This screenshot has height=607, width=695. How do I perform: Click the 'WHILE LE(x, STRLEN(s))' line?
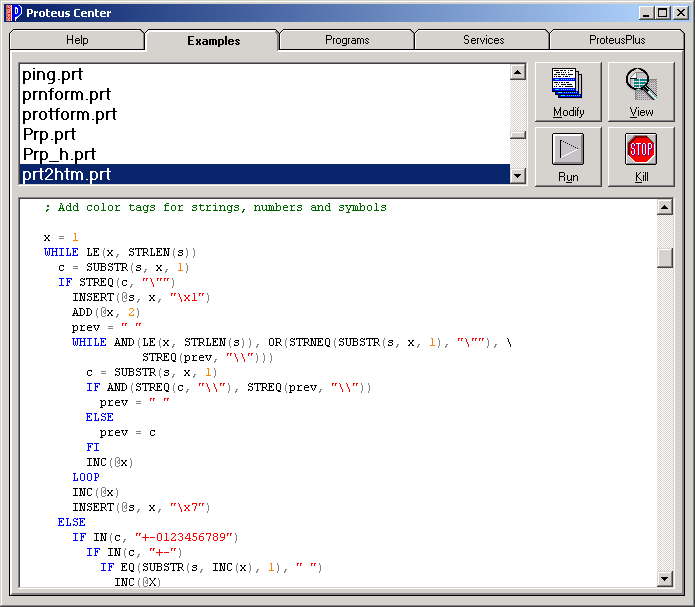coord(120,252)
